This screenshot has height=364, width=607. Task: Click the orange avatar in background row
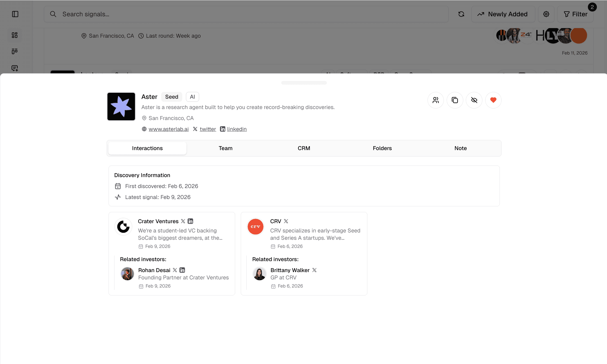point(579,35)
